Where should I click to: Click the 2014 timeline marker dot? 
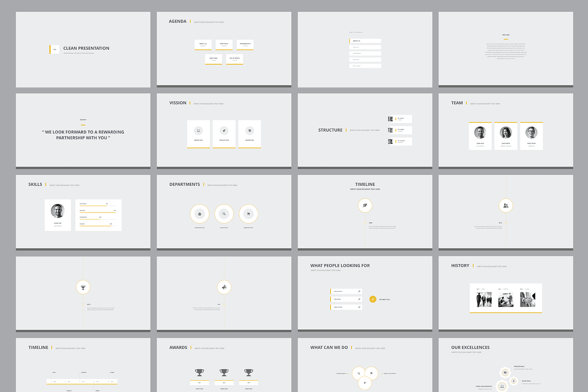click(x=83, y=304)
